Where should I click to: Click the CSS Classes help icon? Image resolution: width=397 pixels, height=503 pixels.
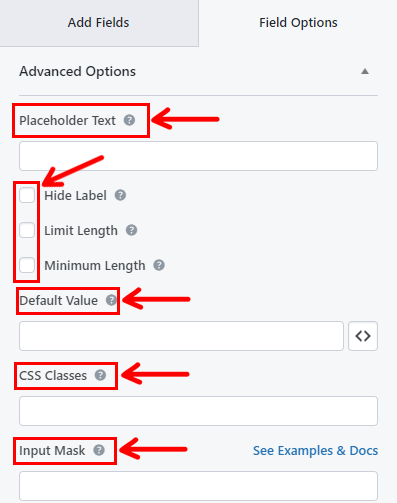tap(100, 375)
